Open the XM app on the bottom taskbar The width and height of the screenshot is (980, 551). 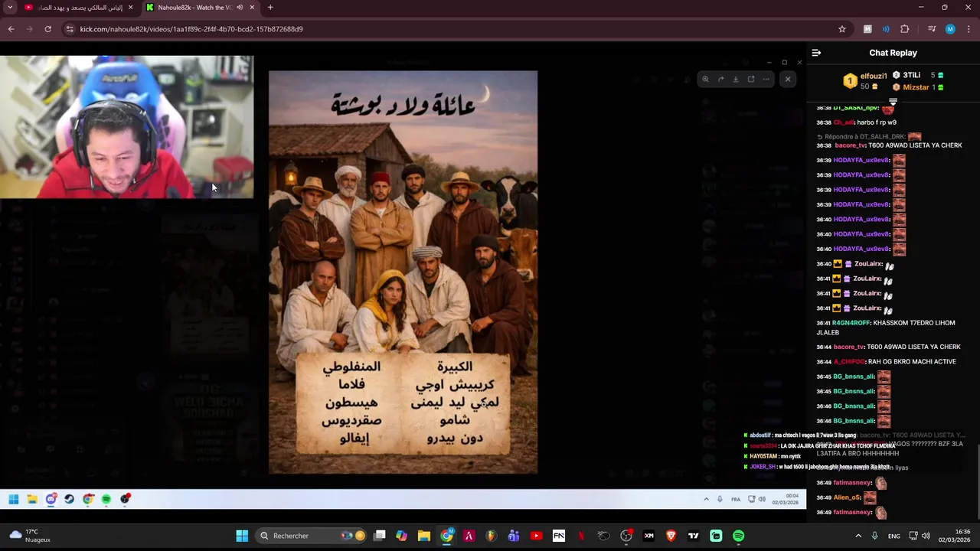tap(648, 536)
